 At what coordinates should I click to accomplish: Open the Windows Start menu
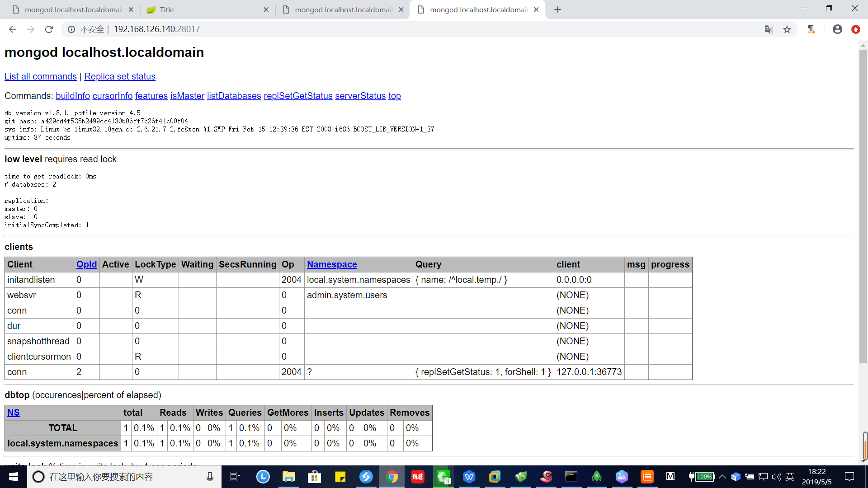(x=13, y=477)
